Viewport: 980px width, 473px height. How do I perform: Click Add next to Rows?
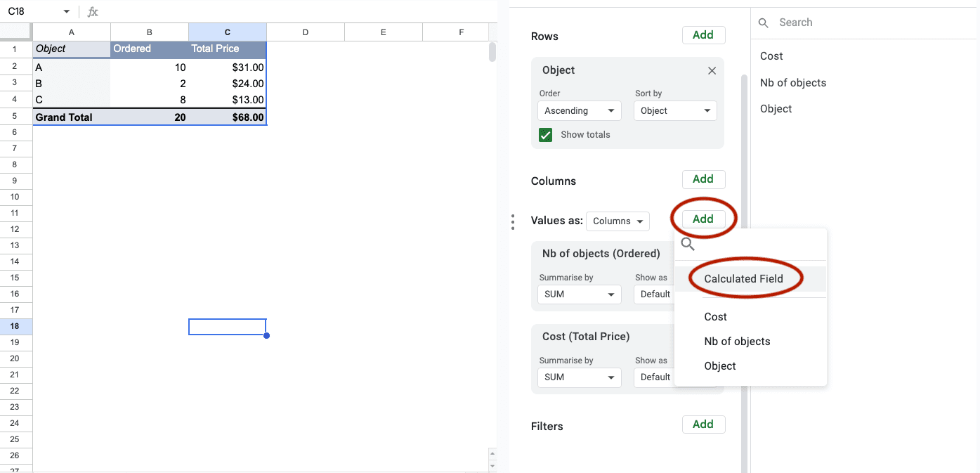click(x=703, y=34)
